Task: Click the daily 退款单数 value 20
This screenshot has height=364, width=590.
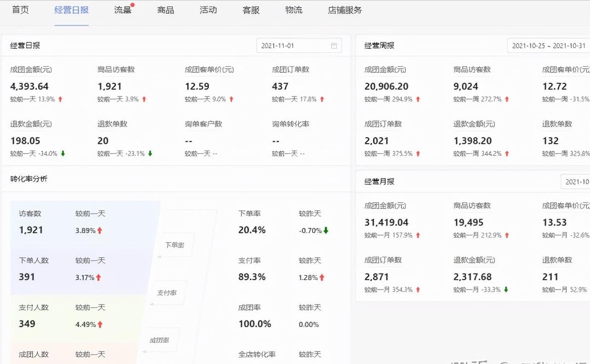Action: (x=103, y=140)
